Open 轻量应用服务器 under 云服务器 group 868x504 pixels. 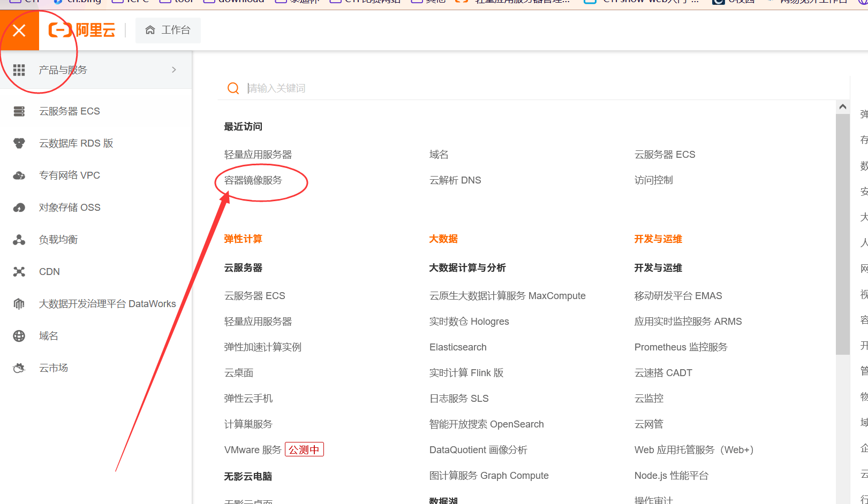coord(258,322)
